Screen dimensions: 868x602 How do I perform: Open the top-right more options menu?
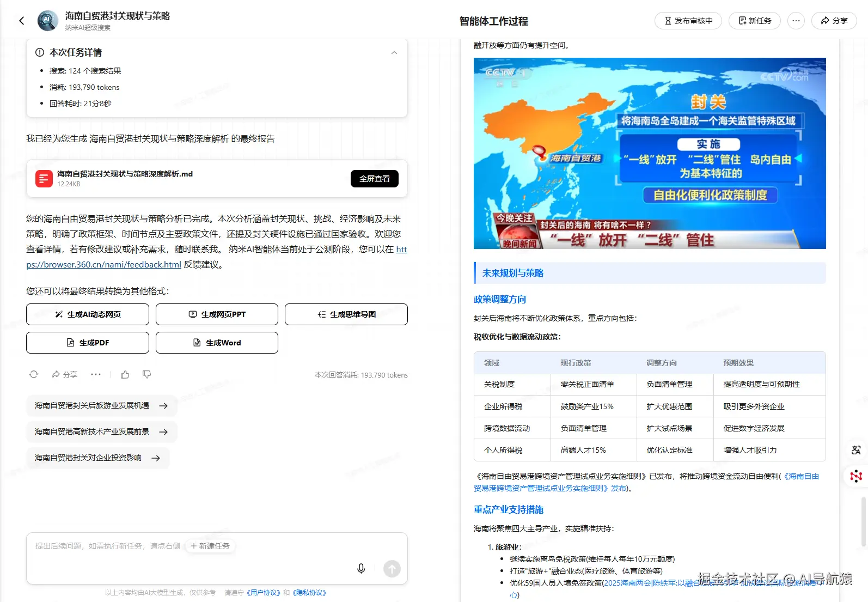pos(796,21)
